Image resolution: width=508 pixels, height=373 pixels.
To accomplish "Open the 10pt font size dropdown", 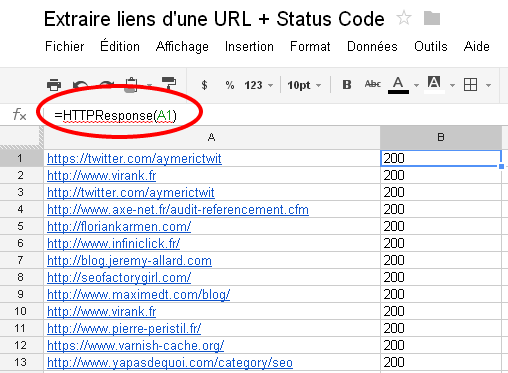I will point(304,85).
